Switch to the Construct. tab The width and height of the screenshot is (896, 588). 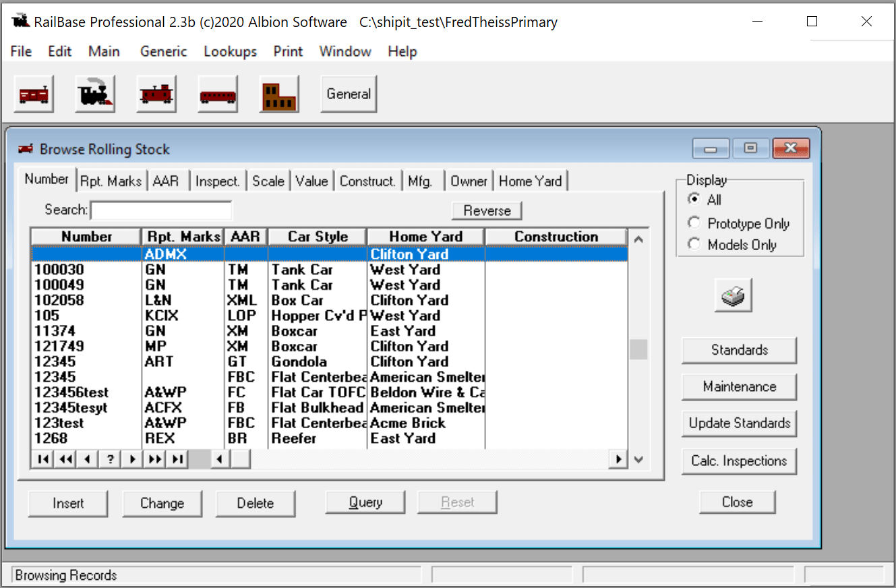coord(367,181)
